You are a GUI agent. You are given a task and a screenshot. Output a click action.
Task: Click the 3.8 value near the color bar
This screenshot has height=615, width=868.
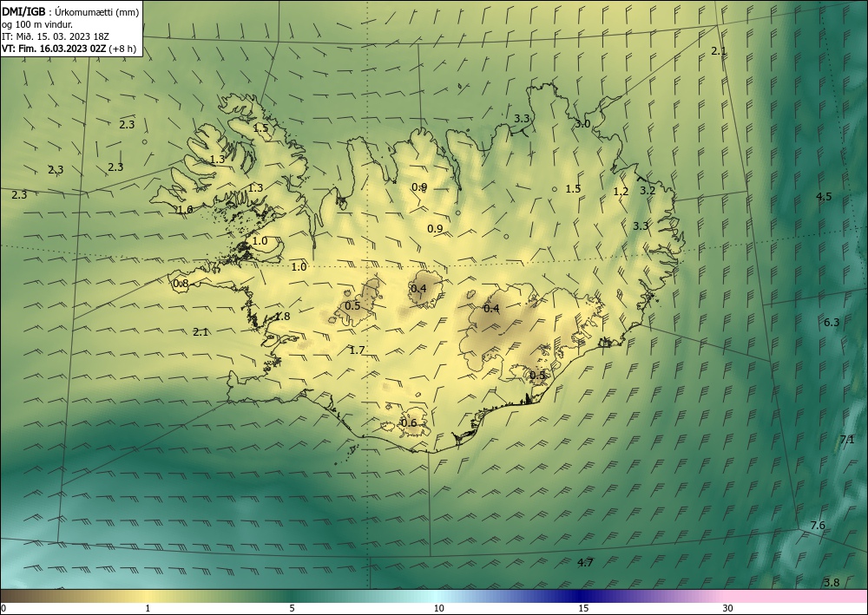(x=832, y=582)
